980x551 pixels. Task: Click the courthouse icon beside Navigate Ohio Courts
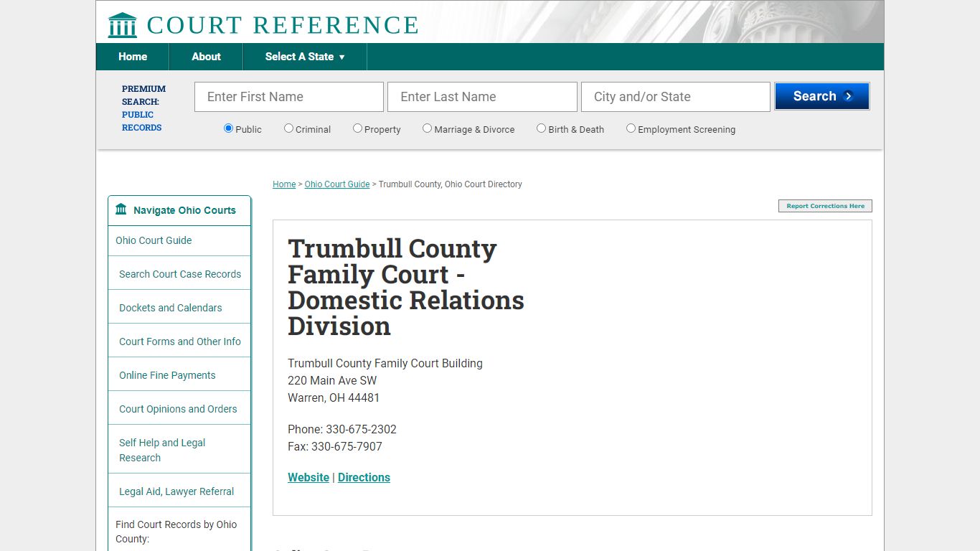[121, 209]
